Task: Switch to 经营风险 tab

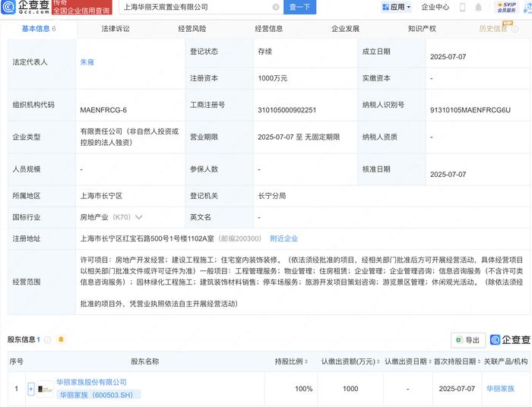Action: (192, 29)
